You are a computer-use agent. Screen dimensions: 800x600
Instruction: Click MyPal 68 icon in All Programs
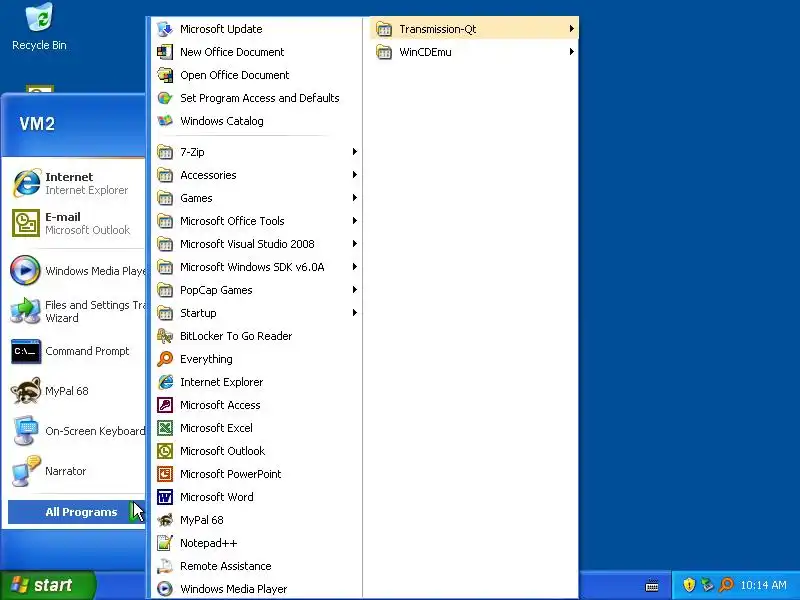(x=165, y=520)
